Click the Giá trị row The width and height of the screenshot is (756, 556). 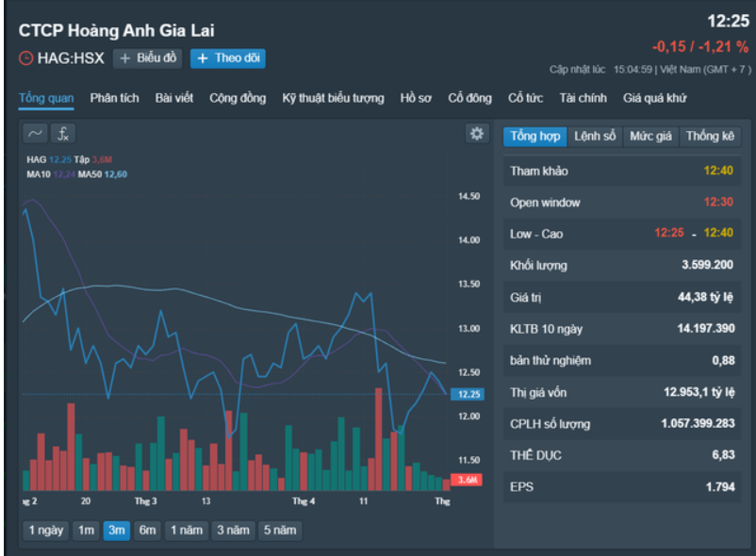pyautogui.click(x=622, y=297)
